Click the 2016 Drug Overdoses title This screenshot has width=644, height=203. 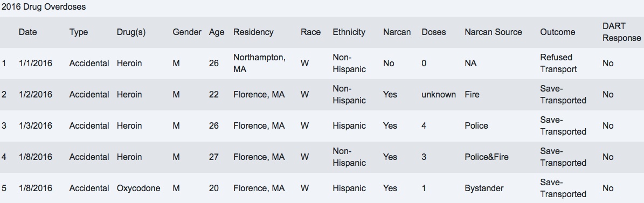point(44,7)
